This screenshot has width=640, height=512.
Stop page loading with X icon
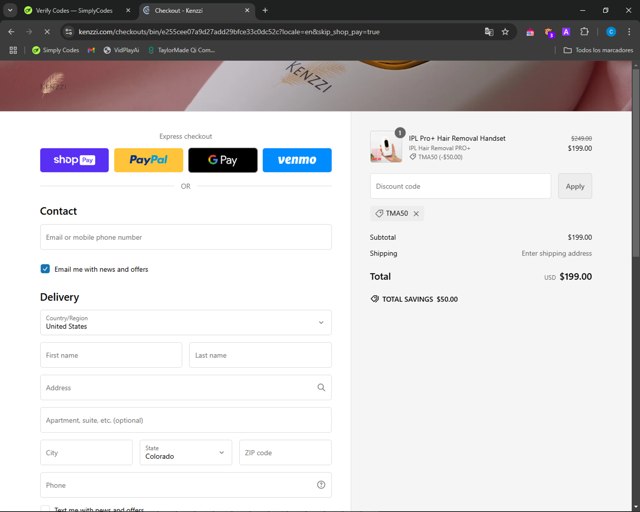(47, 32)
